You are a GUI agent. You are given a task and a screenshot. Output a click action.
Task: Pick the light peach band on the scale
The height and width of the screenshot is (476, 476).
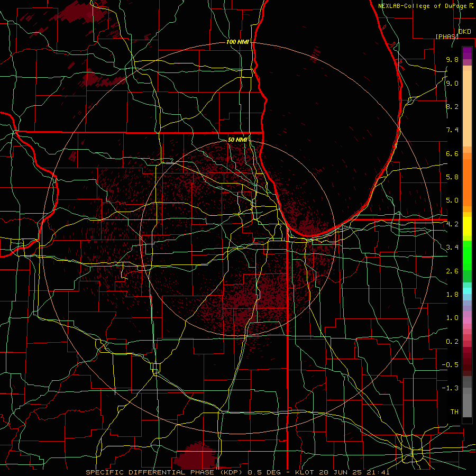click(x=467, y=108)
